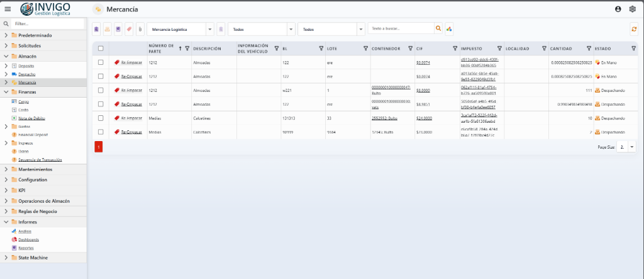Expand the Predeterminado folder
Image resolution: width=644 pixels, height=279 pixels.
(6, 35)
